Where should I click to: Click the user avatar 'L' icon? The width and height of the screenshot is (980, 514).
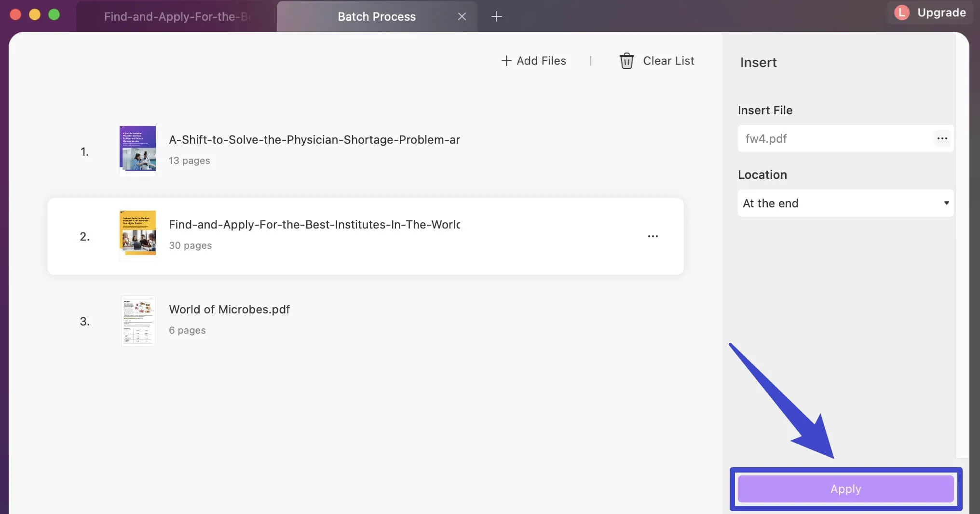[x=901, y=13]
